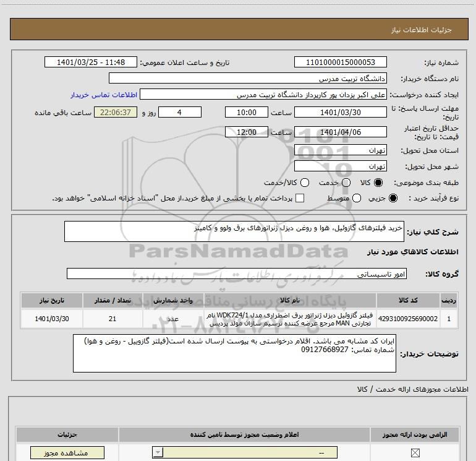Click the کد کالا column header
476x461 pixels.
[x=408, y=300]
